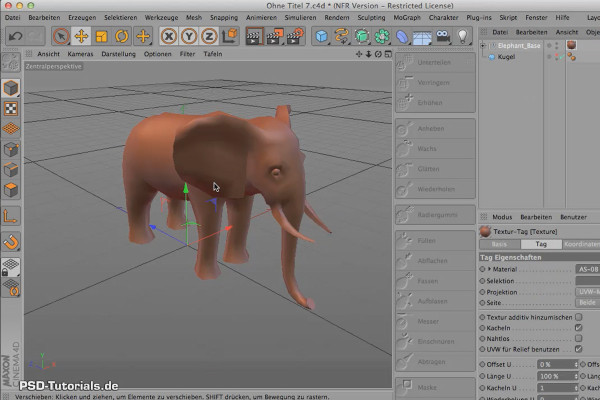This screenshot has width=600, height=400.
Task: Open the Seite dropdown
Action: (588, 302)
